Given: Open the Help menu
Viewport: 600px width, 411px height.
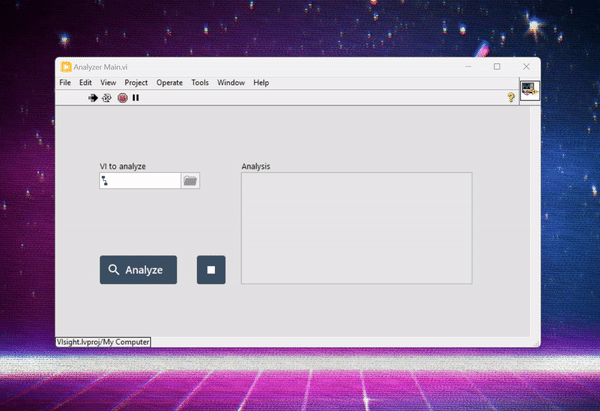Looking at the screenshot, I should coord(261,83).
